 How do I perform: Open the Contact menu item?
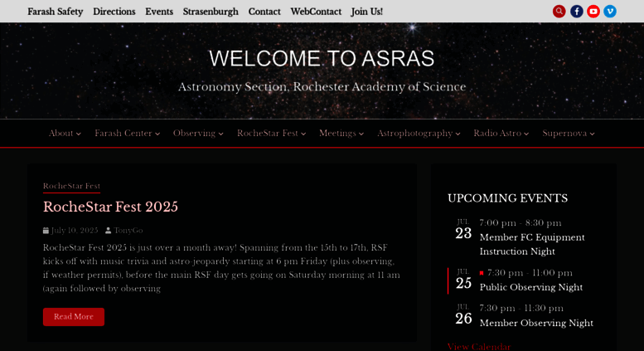click(x=264, y=12)
